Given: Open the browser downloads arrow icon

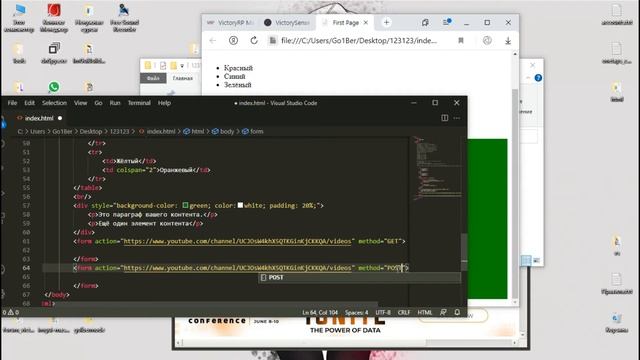Looking at the screenshot, I should tap(508, 40).
